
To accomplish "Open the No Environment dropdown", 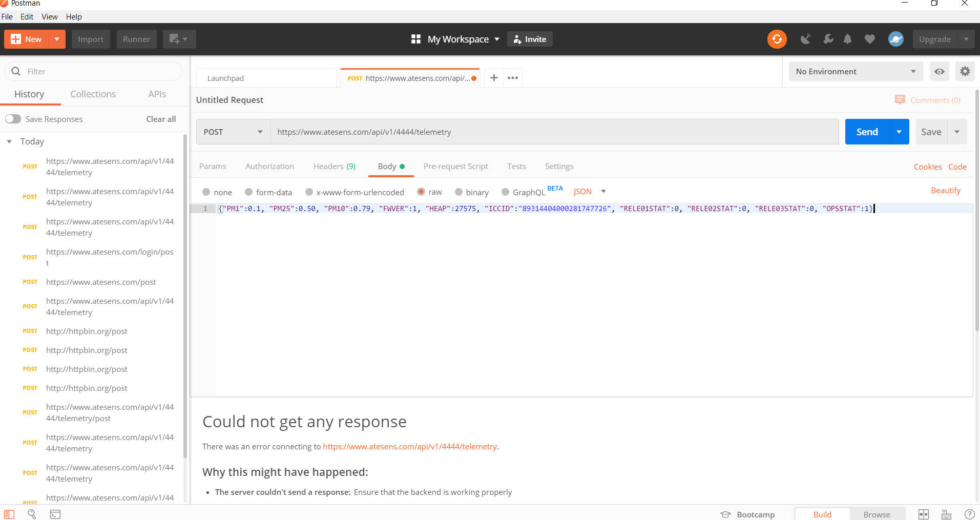I will click(x=855, y=71).
